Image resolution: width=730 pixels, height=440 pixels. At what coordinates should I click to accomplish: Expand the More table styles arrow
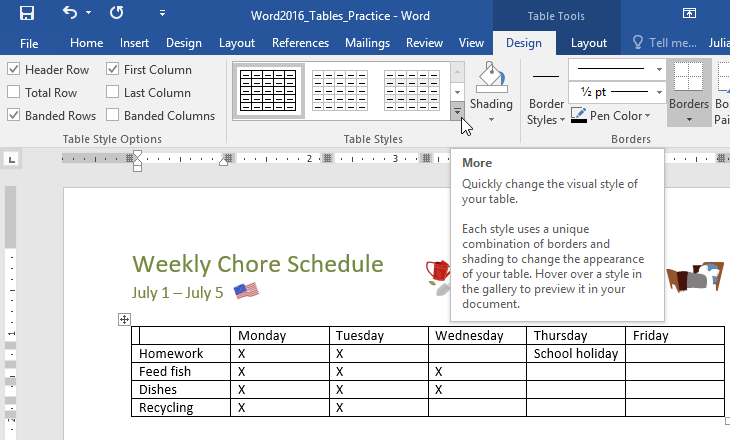point(457,111)
